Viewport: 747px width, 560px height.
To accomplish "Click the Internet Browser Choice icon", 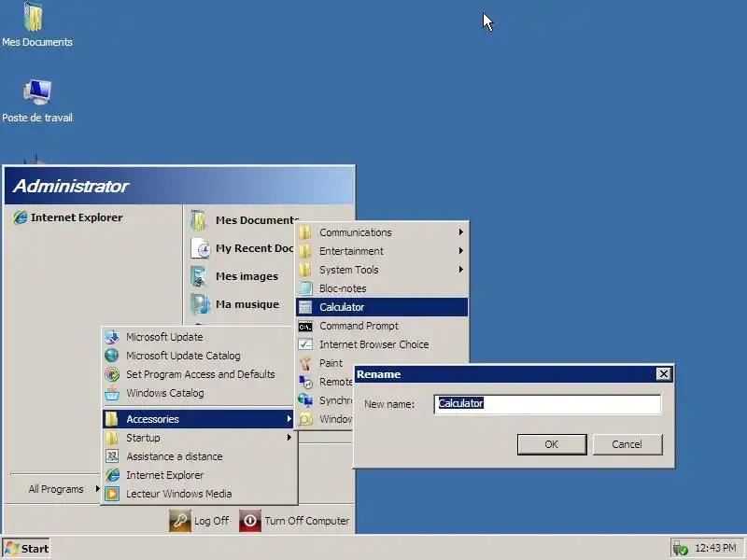I will pyautogui.click(x=305, y=344).
